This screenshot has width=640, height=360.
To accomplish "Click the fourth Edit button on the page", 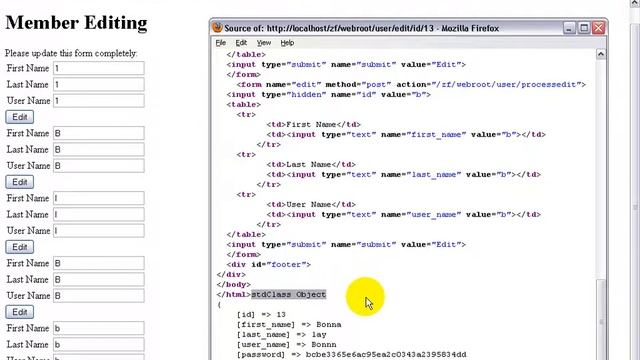I will click(20, 312).
